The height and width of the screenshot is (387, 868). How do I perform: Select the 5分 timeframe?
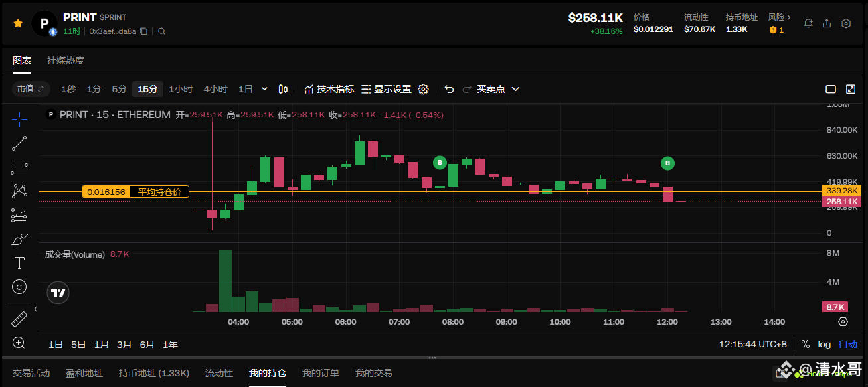[x=119, y=89]
